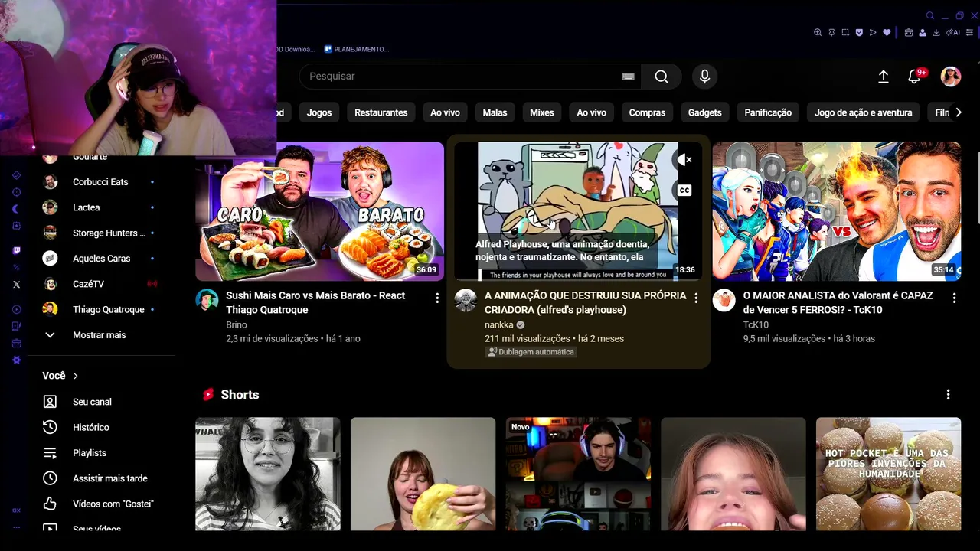Click the paper-plane send icon in toolbar
Viewport: 980px width, 551px height.
873,33
